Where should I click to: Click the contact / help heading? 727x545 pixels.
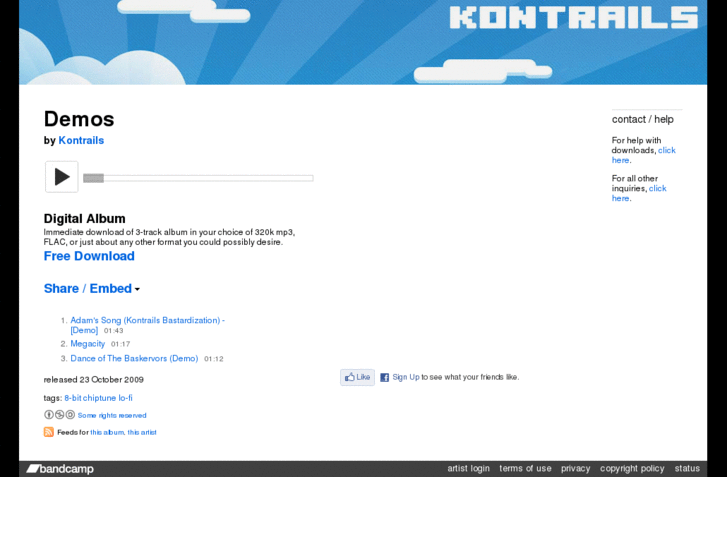(643, 119)
